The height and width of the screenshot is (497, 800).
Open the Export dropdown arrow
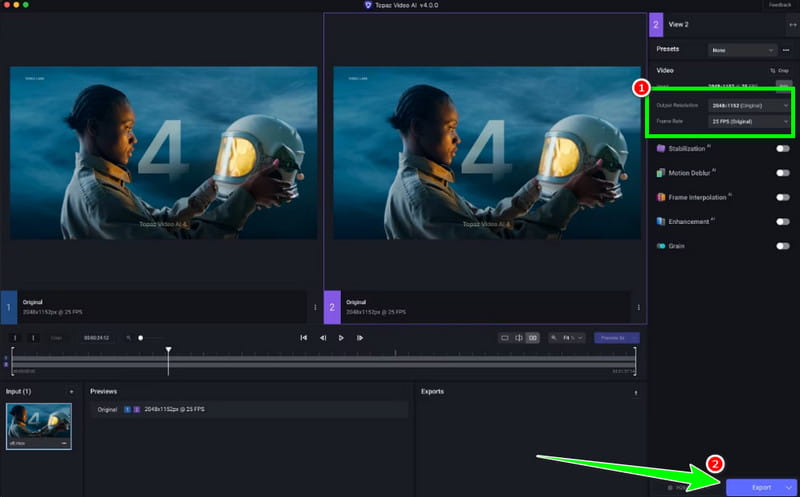[790, 487]
